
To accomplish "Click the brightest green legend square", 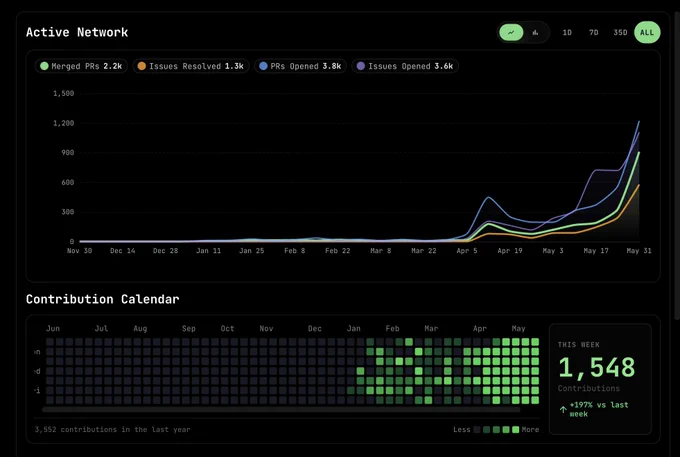I will tap(515, 430).
